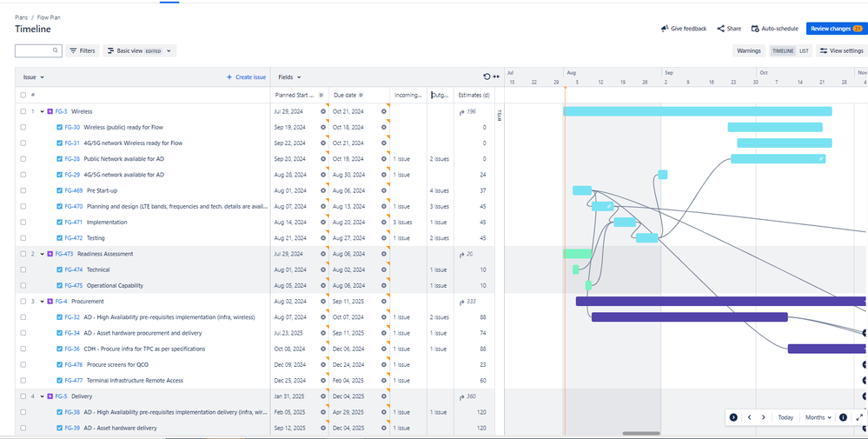
Task: Tick the checkbox for FG-473 Readiness Assessment
Action: click(23, 254)
